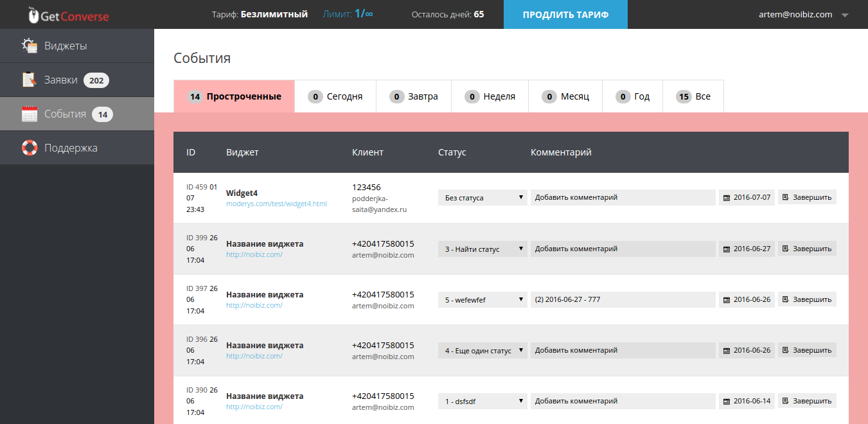
Task: Click the 2016-06-14 date field
Action: pos(747,401)
